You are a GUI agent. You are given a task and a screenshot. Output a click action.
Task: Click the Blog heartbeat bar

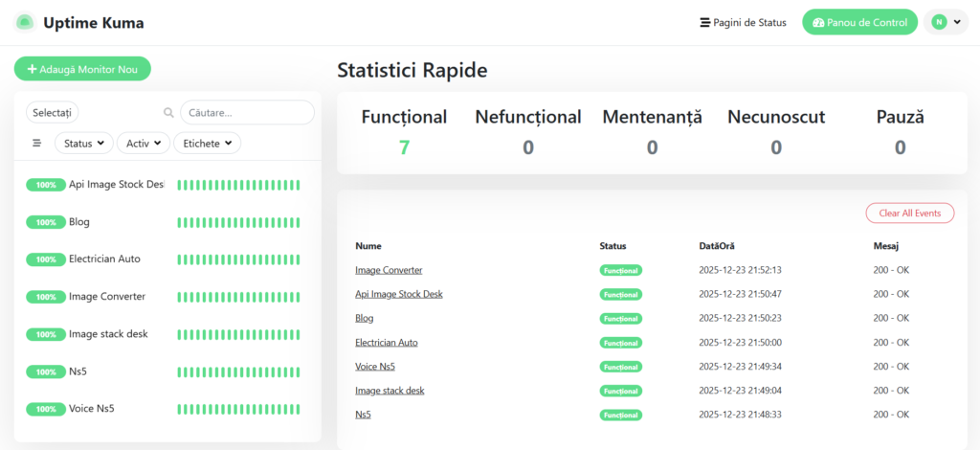tap(238, 222)
